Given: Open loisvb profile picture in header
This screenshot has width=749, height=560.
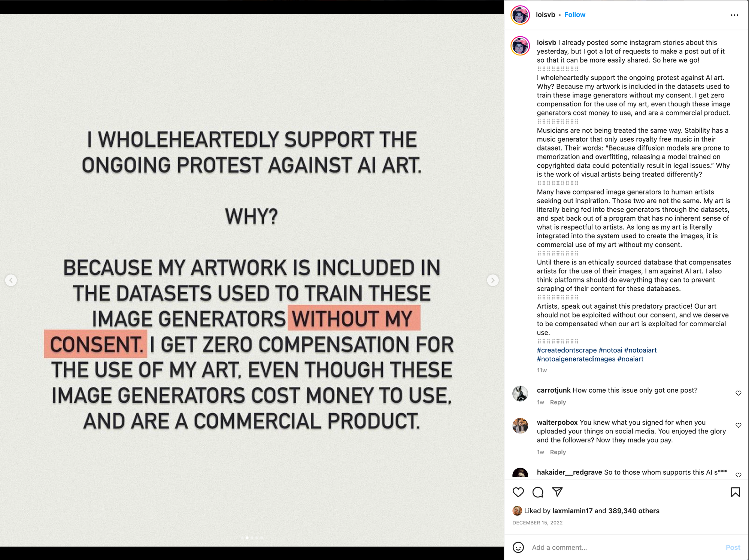Looking at the screenshot, I should tap(520, 15).
